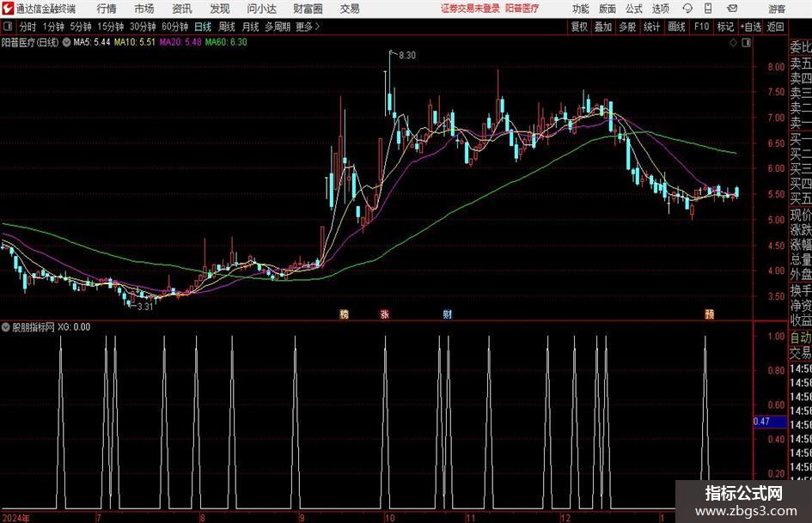Viewport: 812px width, 523px height.
Task: Click the 阳普医疗(日线) chart title
Action: coord(30,42)
